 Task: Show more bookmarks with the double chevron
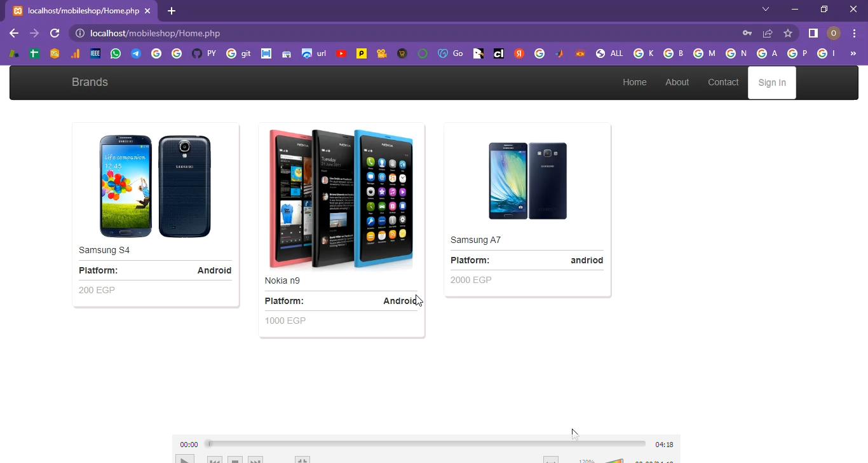click(852, 54)
